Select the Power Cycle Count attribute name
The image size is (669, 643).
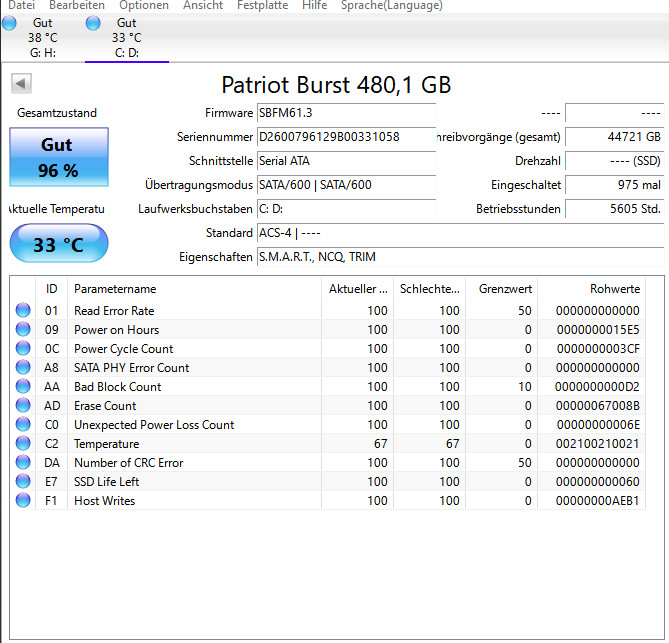coord(124,349)
